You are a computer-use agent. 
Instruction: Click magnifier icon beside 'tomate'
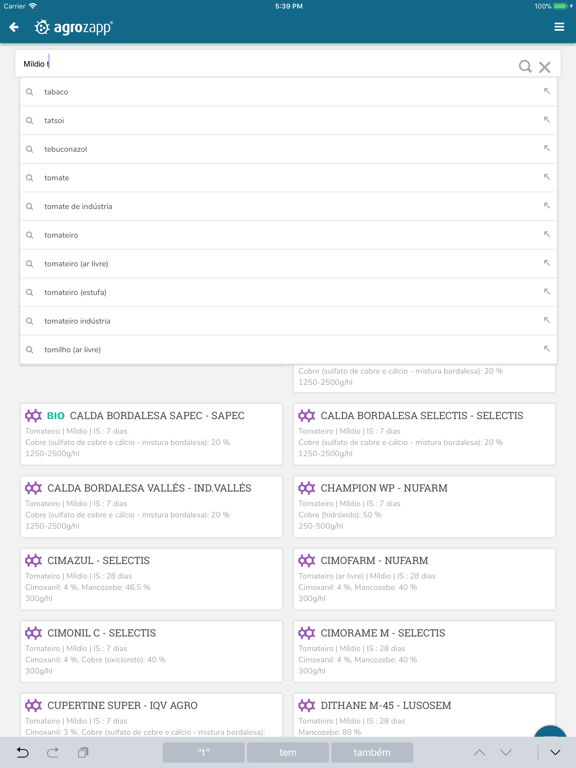[x=30, y=178]
